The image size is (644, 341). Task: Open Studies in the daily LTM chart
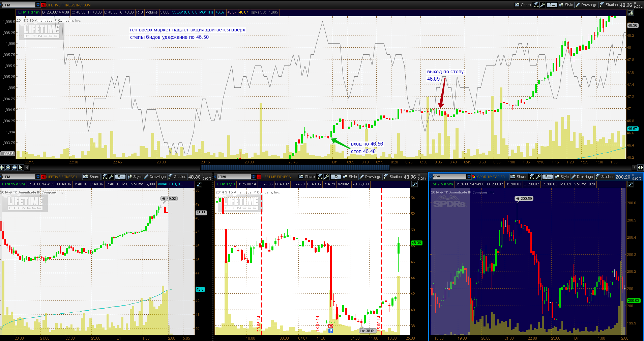393,177
